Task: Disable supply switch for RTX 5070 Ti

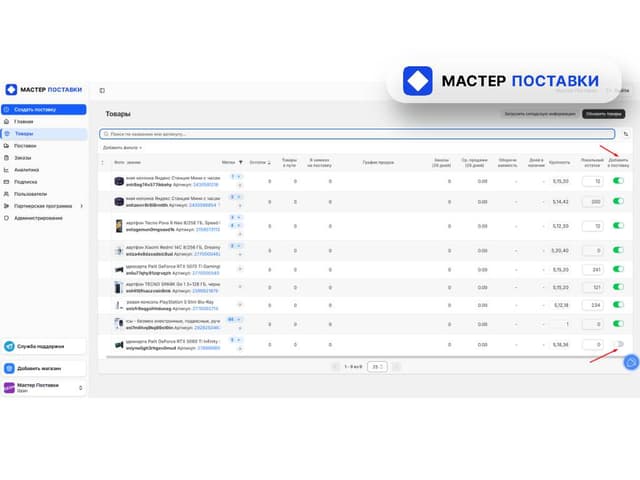Action: click(x=618, y=269)
